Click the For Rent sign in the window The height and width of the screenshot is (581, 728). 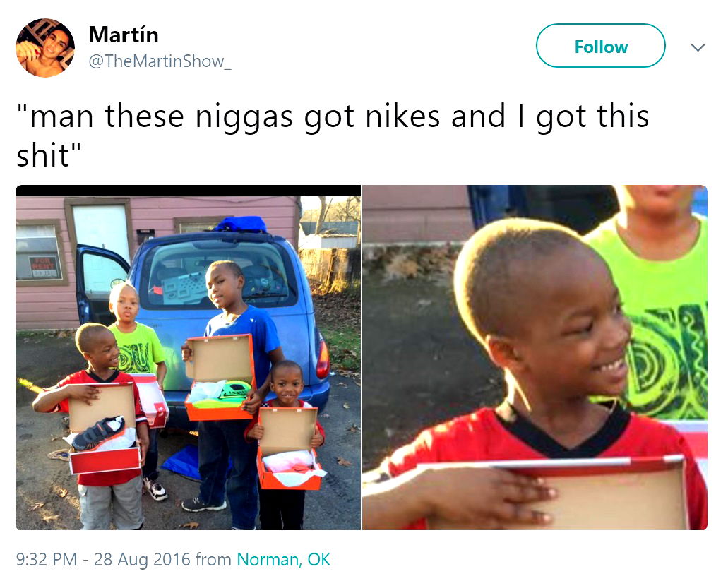pos(45,266)
